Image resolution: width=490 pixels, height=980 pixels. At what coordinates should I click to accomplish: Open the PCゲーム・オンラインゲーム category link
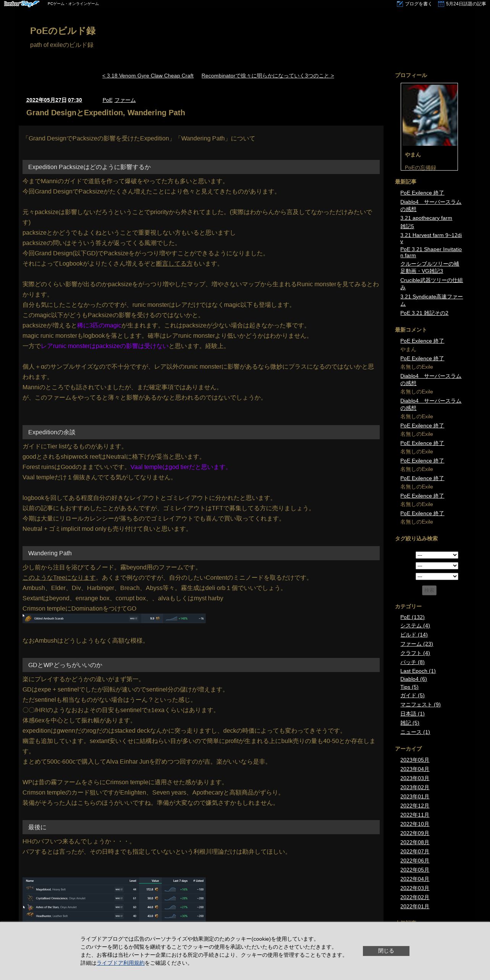(x=73, y=4)
